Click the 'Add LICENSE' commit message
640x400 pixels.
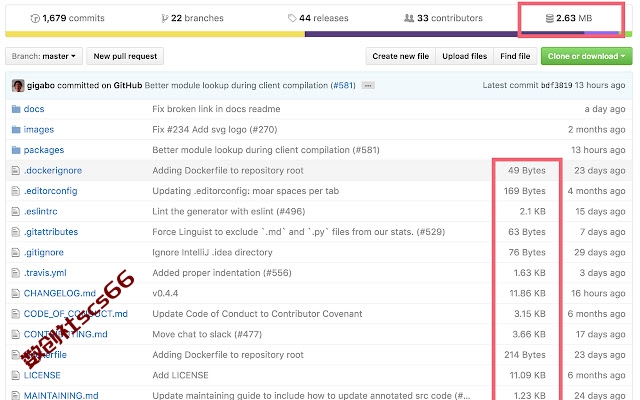pyautogui.click(x=180, y=375)
